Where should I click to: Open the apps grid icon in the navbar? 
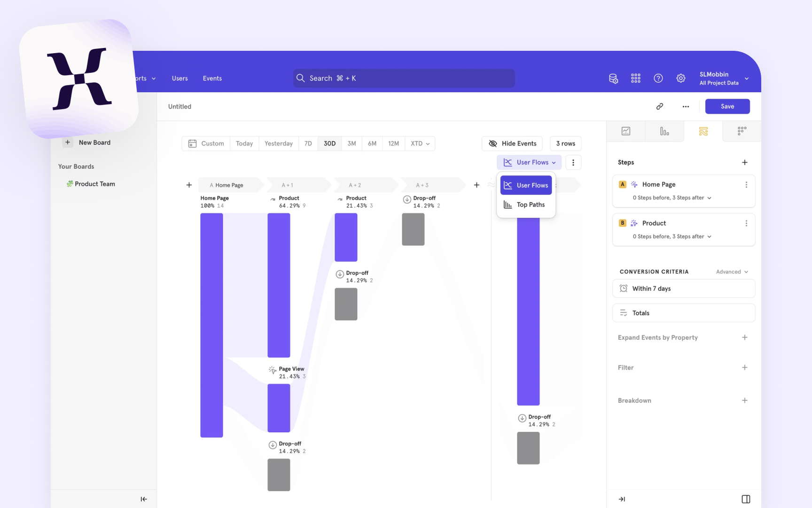[x=636, y=78]
